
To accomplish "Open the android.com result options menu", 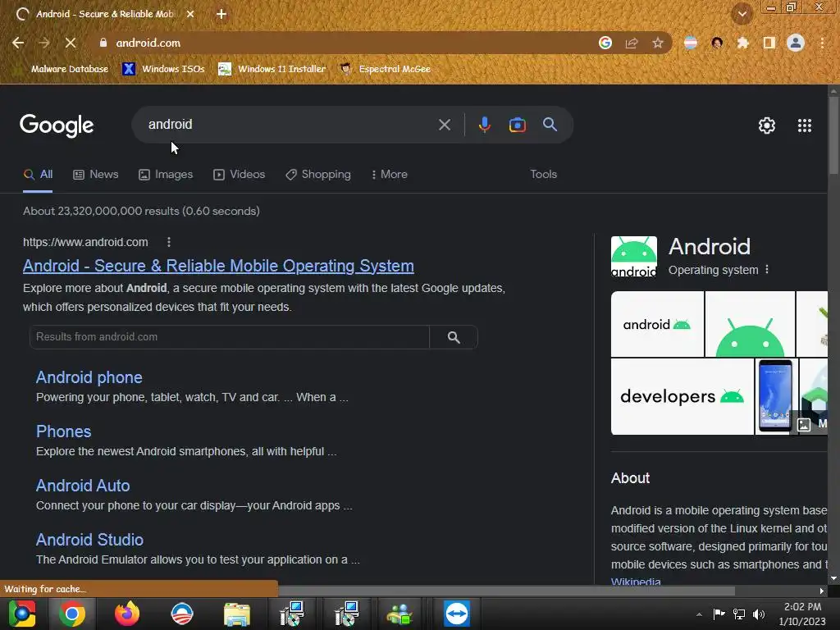I will [169, 242].
